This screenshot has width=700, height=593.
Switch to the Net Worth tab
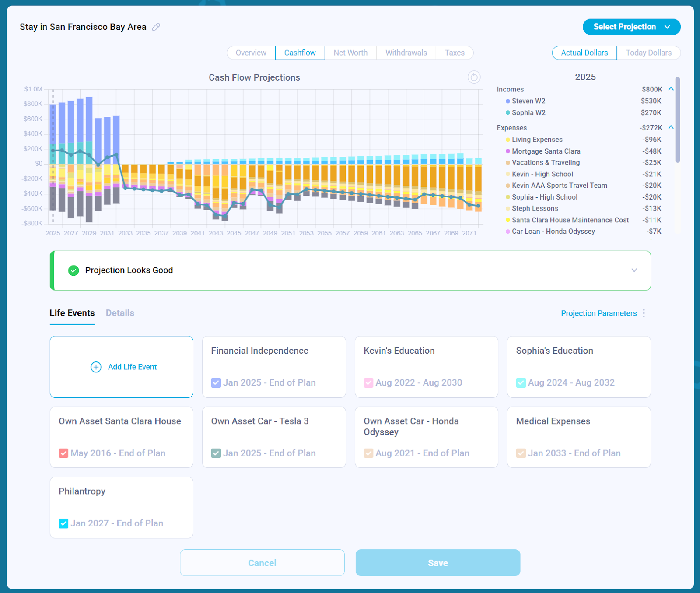(x=350, y=53)
